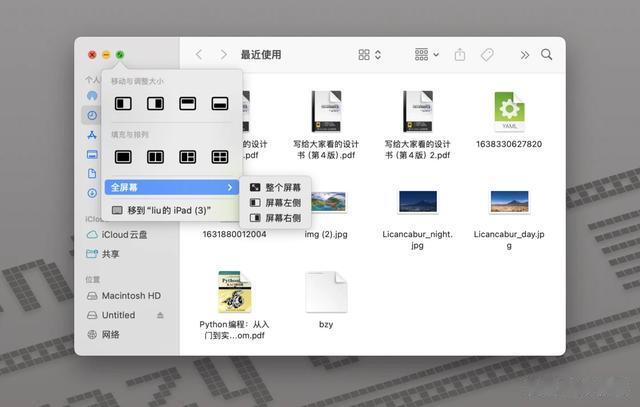Choose the four-quarters arrangement icon
Image resolution: width=640 pixels, height=407 pixels.
(220, 157)
